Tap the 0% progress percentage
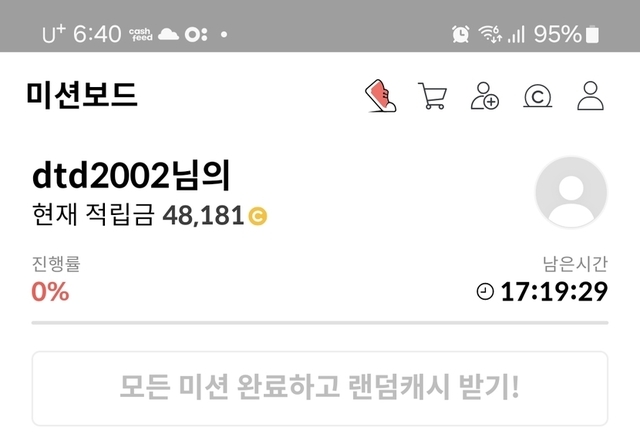640x440 pixels. (50, 291)
